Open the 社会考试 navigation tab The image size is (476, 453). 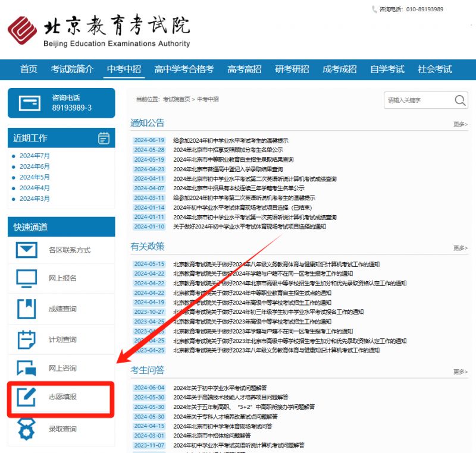tap(435, 69)
